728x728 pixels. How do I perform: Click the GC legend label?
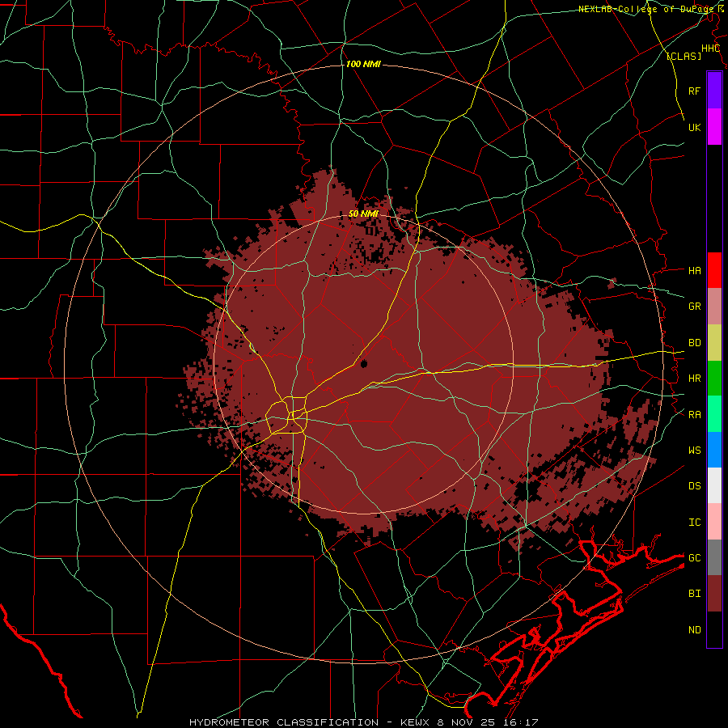694,557
